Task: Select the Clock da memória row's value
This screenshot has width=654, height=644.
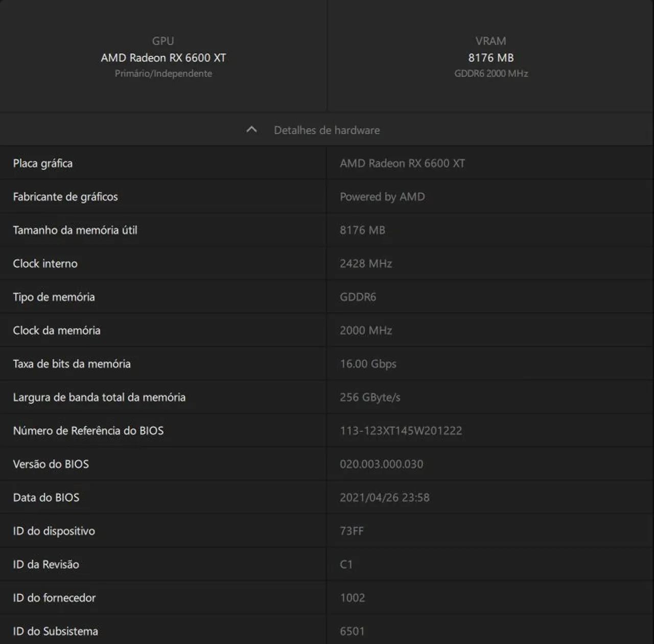Action: [x=366, y=331]
